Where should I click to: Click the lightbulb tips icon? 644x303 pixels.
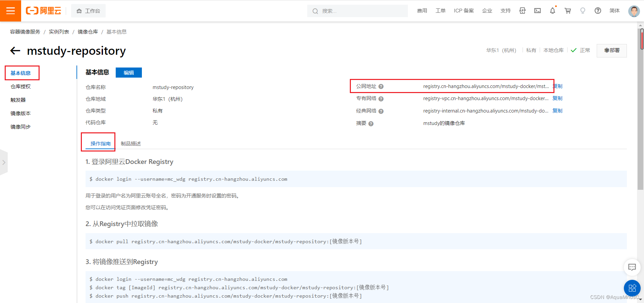click(x=583, y=11)
